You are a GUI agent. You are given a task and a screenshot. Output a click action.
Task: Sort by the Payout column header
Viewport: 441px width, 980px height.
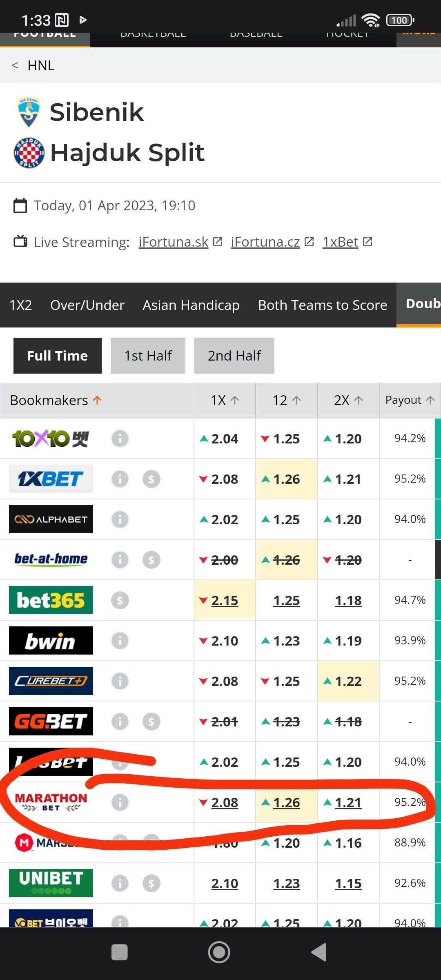point(410,400)
